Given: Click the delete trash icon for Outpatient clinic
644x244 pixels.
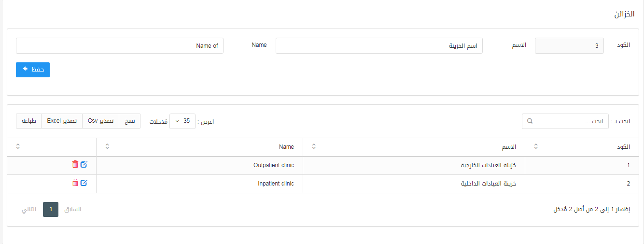Looking at the screenshot, I should [75, 165].
